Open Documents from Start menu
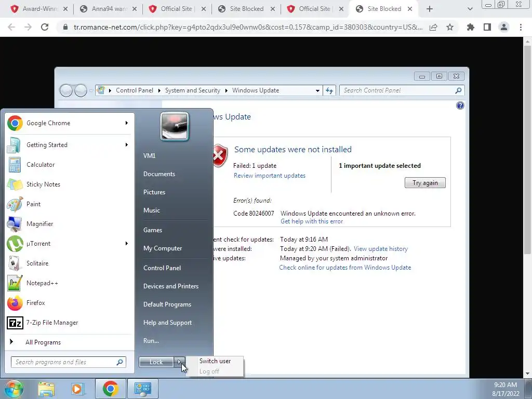Viewport: 532px width, 399px height. click(x=159, y=174)
